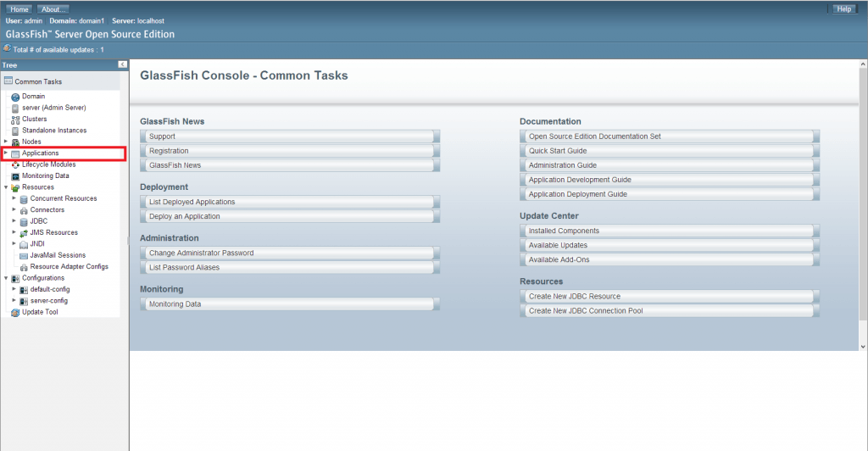Click the Common Tasks icon in tree
Image resolution: width=868 pixels, height=451 pixels.
pos(8,82)
